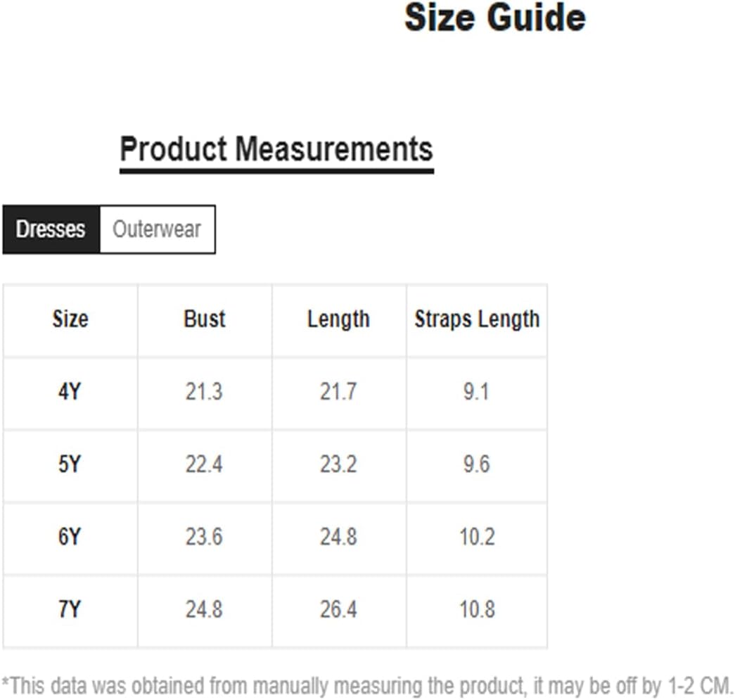Choose the 5Y size row label
Viewport: 735px width, 700px height.
tap(70, 464)
